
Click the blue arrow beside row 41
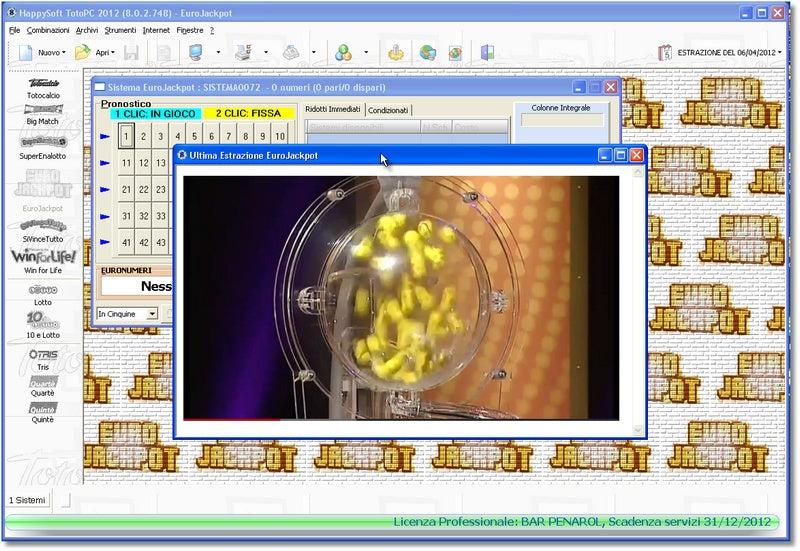105,242
